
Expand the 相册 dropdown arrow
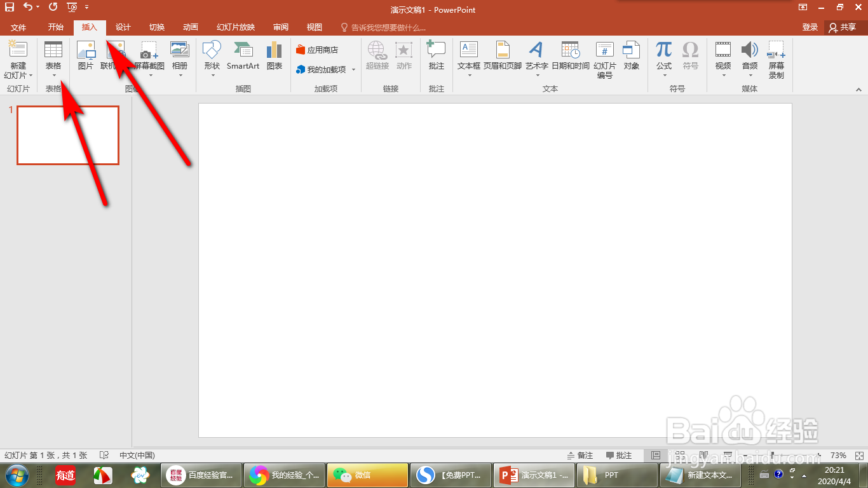coord(180,76)
